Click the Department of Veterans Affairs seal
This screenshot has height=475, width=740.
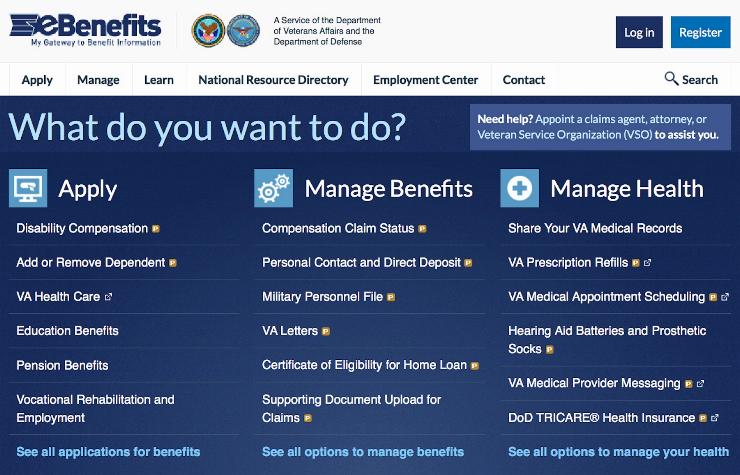tap(208, 31)
